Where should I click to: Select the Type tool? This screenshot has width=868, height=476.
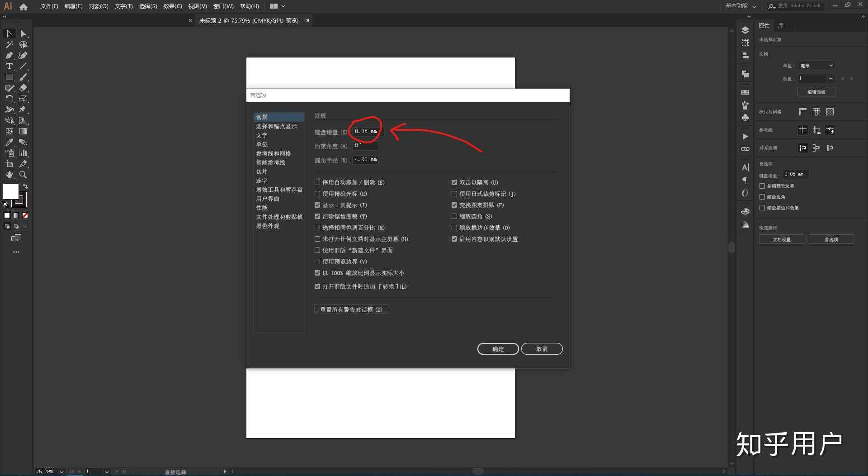pos(9,66)
